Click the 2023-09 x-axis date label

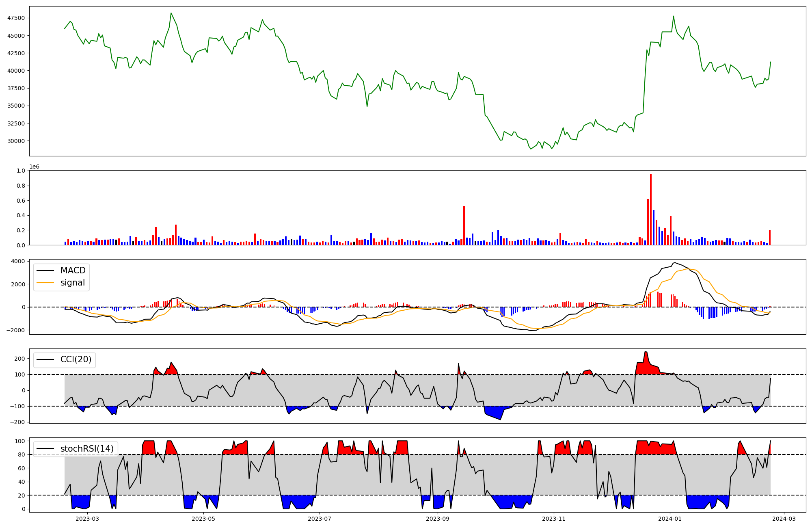click(x=438, y=519)
